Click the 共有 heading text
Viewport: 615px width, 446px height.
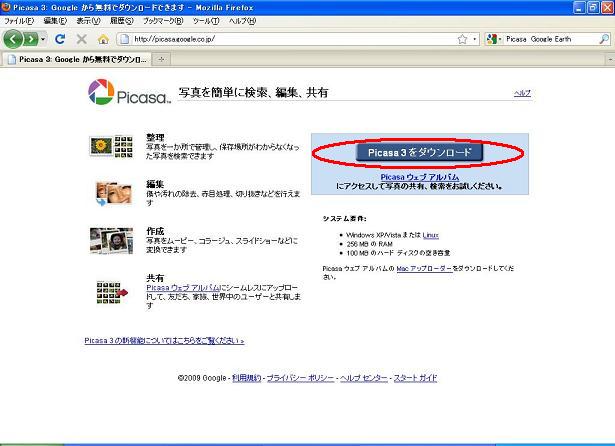[155, 278]
